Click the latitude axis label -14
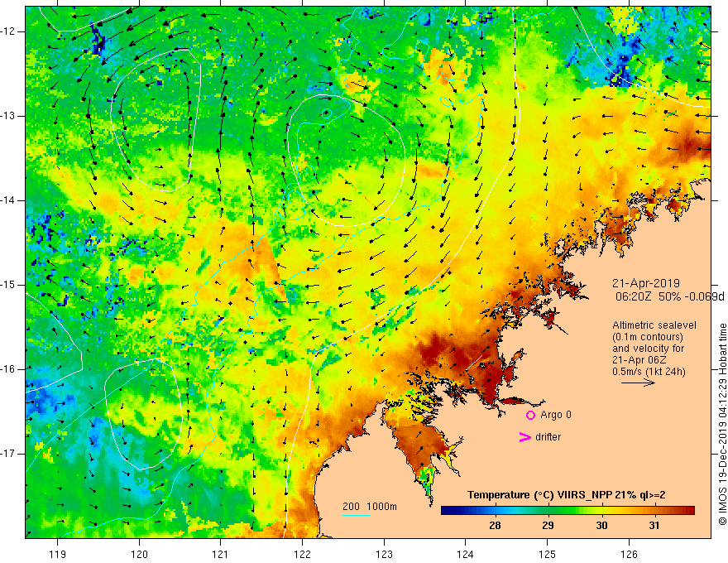Viewport: 728px width, 563px height. tap(8, 200)
